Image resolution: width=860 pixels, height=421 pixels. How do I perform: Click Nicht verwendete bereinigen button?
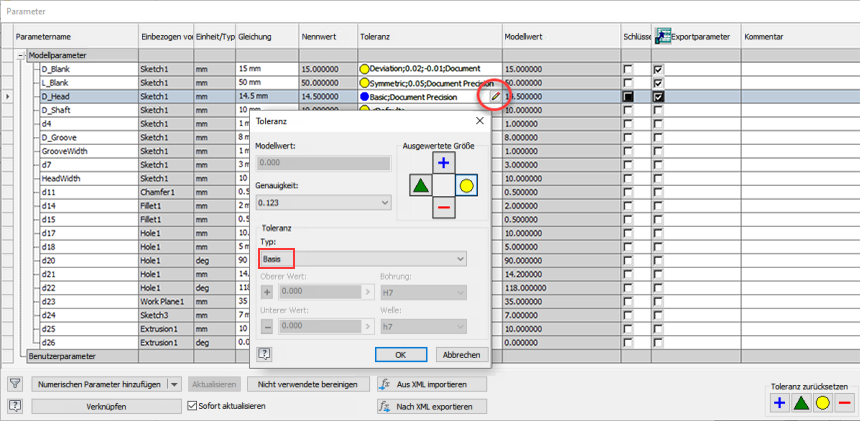(x=309, y=384)
